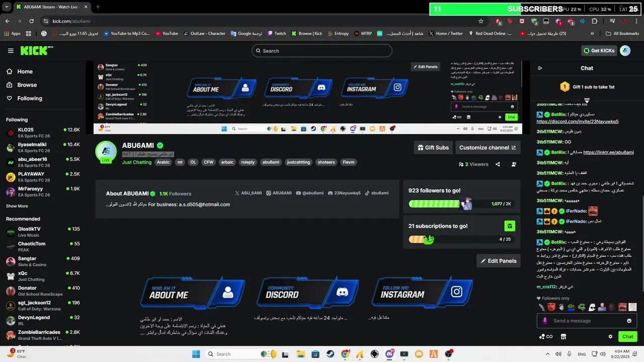This screenshot has height=362, width=644.
Task: Open the 2 Viewers list
Action: click(473, 164)
